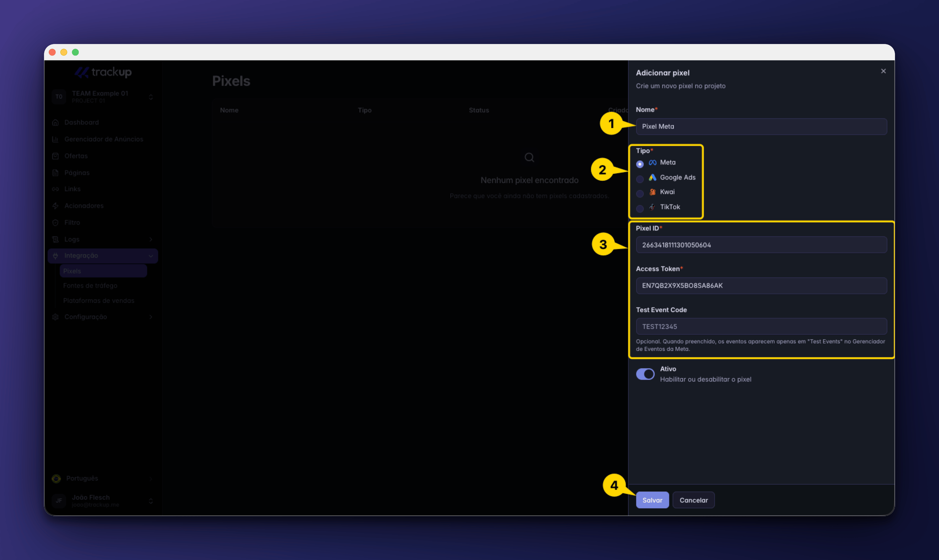Expand the Logs submenu chevron

click(x=151, y=239)
